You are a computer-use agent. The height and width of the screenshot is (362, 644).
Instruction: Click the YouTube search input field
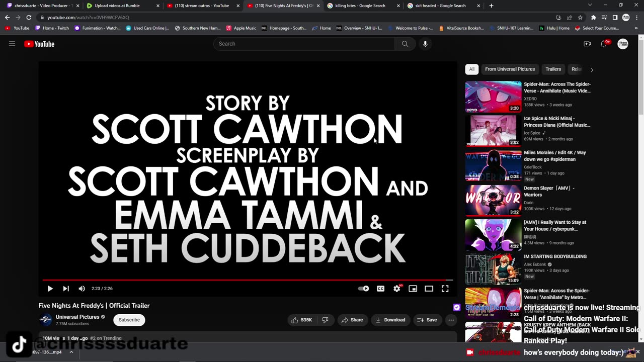(x=304, y=44)
